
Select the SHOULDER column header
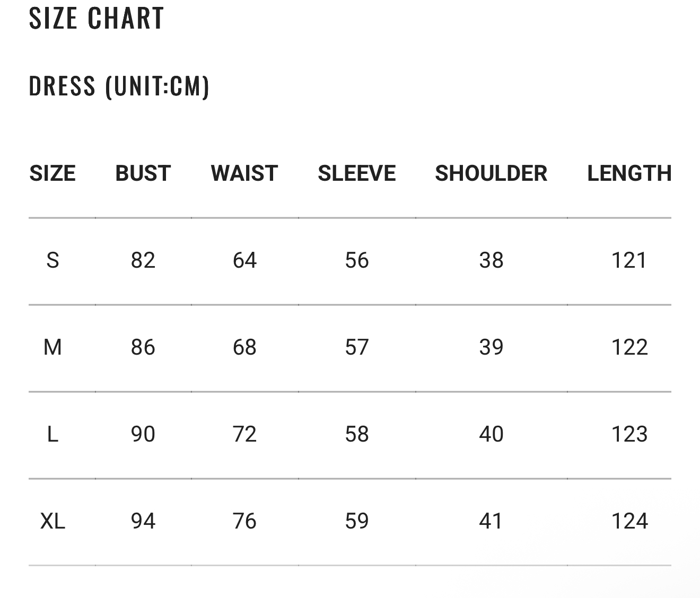click(x=491, y=173)
